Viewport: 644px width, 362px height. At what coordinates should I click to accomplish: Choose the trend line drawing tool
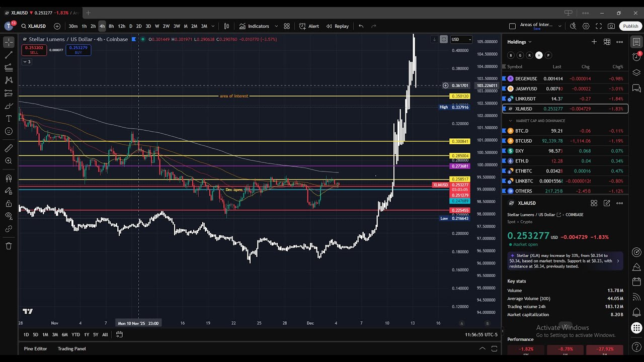[x=9, y=55]
